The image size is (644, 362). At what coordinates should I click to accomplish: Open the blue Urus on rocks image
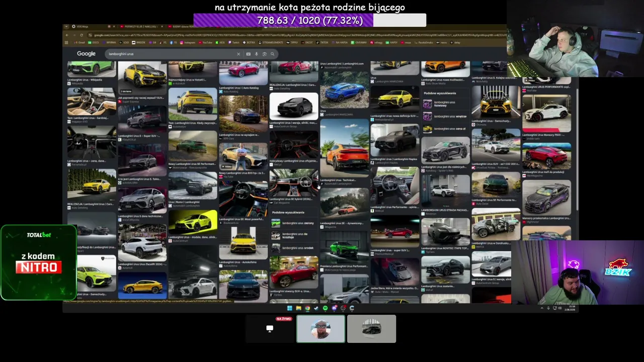pos(345,89)
